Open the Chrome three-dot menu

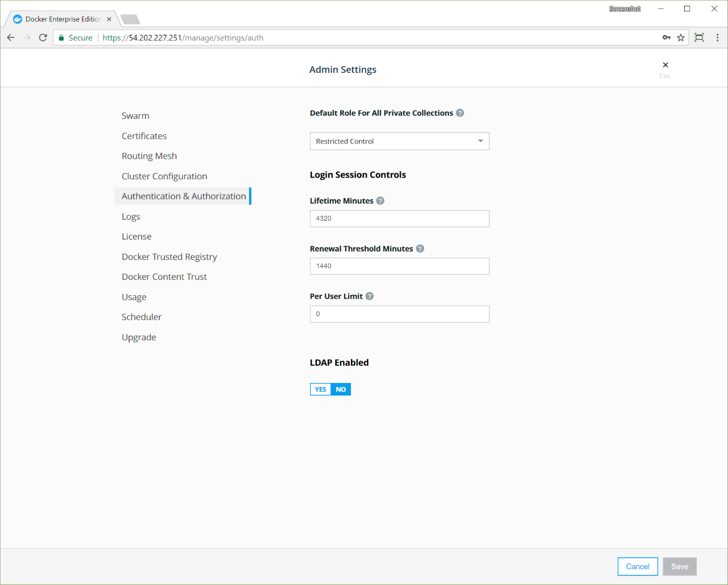coord(717,38)
